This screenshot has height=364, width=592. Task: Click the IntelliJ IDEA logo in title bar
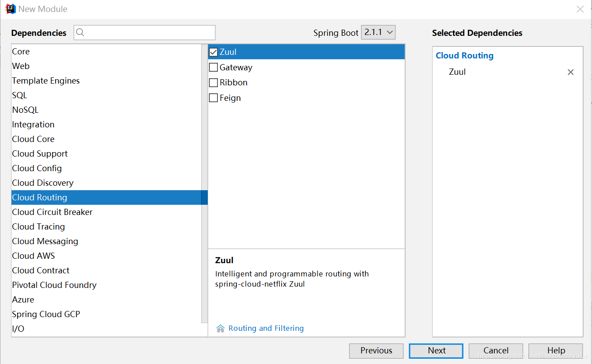pyautogui.click(x=10, y=8)
